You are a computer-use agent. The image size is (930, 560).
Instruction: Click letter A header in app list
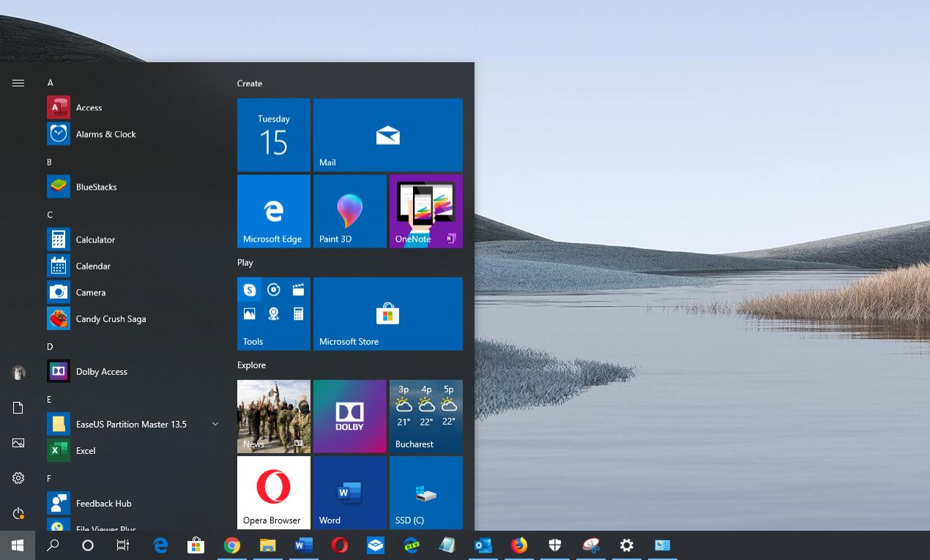point(51,83)
